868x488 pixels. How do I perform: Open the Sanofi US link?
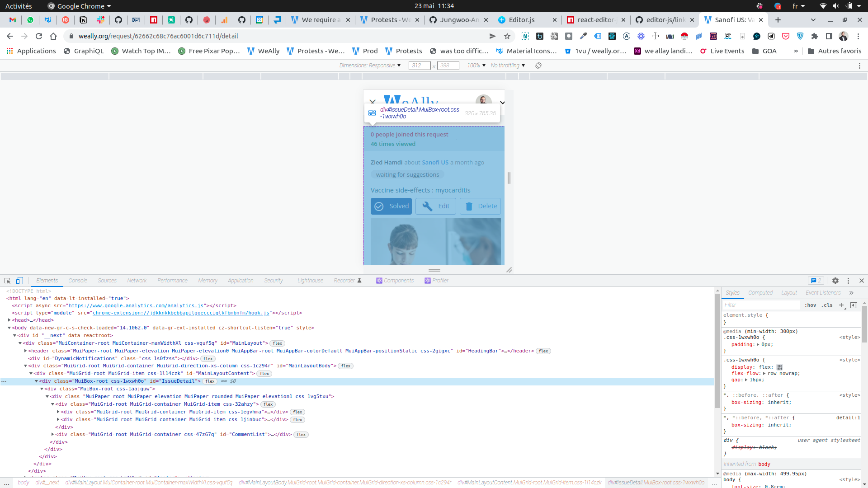pos(435,162)
